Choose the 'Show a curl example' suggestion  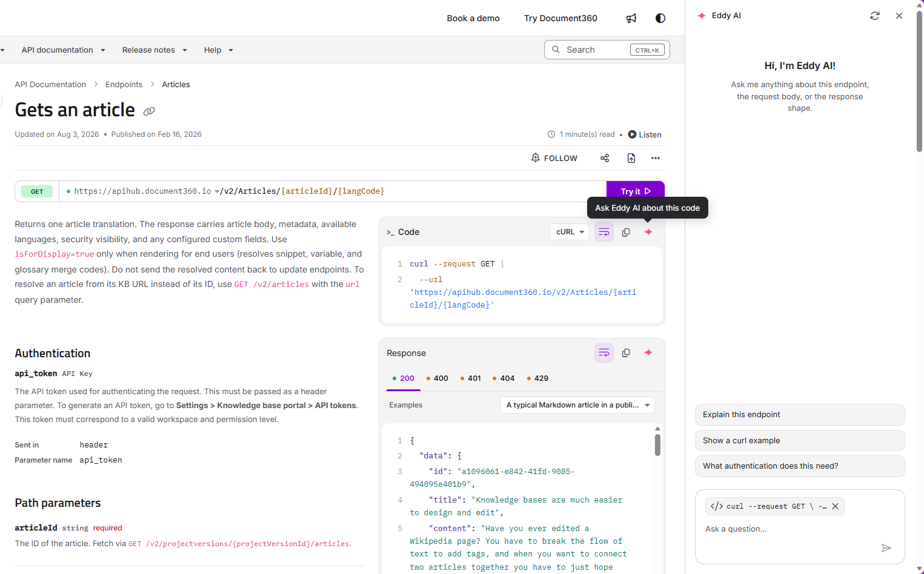click(x=800, y=441)
